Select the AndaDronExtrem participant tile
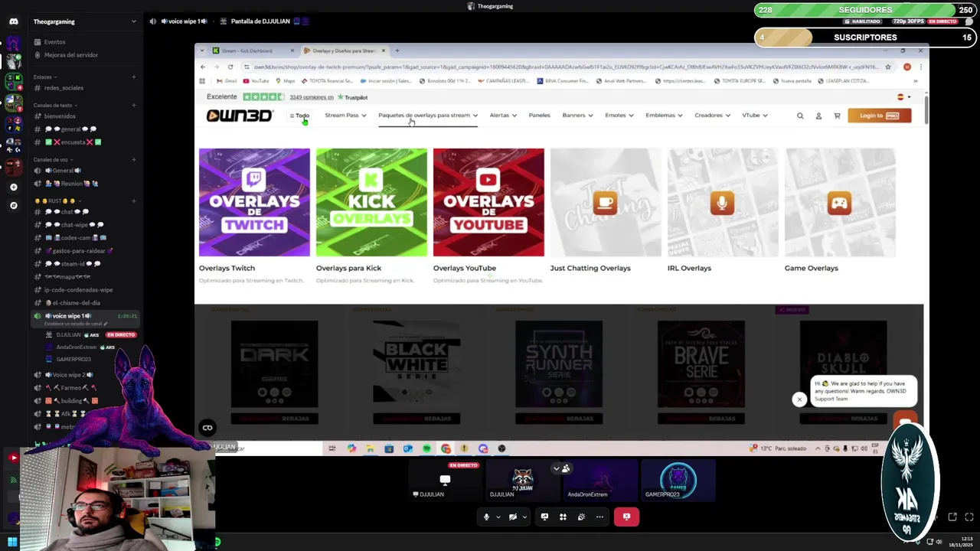 click(x=599, y=481)
